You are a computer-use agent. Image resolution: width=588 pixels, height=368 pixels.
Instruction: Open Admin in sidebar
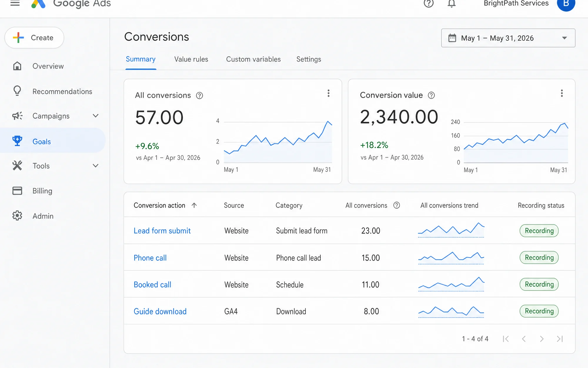click(43, 216)
